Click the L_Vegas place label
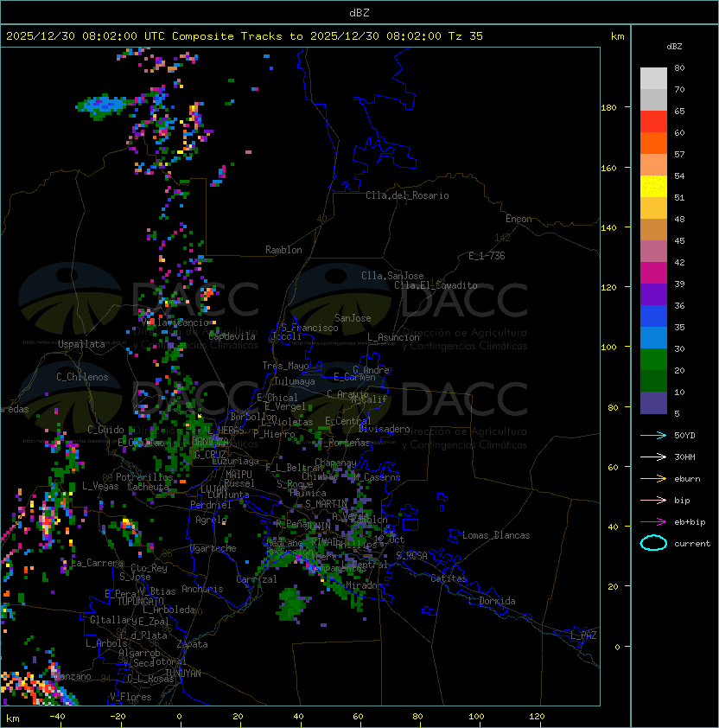The height and width of the screenshot is (728, 719). 100,486
